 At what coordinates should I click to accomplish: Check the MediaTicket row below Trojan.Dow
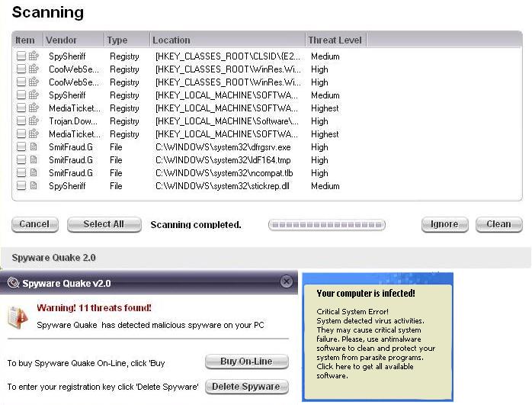(x=21, y=133)
